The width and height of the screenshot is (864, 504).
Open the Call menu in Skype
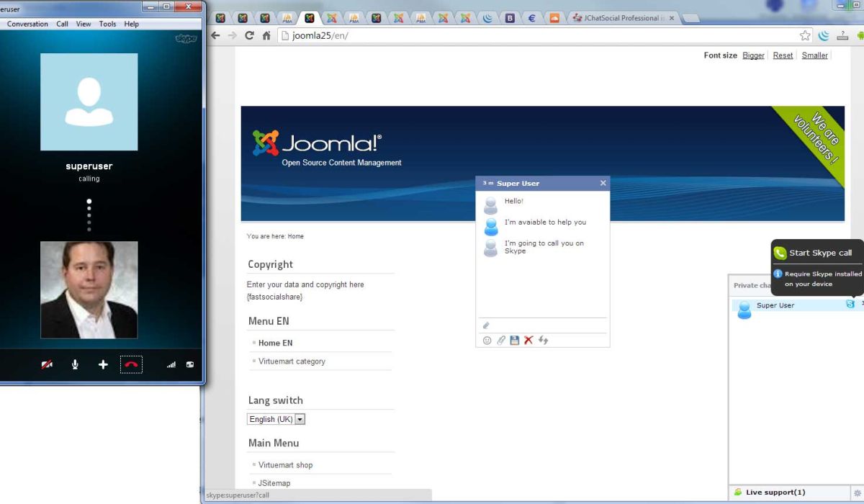coord(63,24)
